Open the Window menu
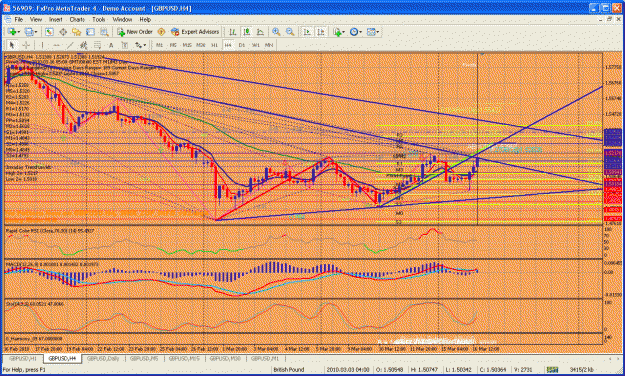 tap(122, 19)
